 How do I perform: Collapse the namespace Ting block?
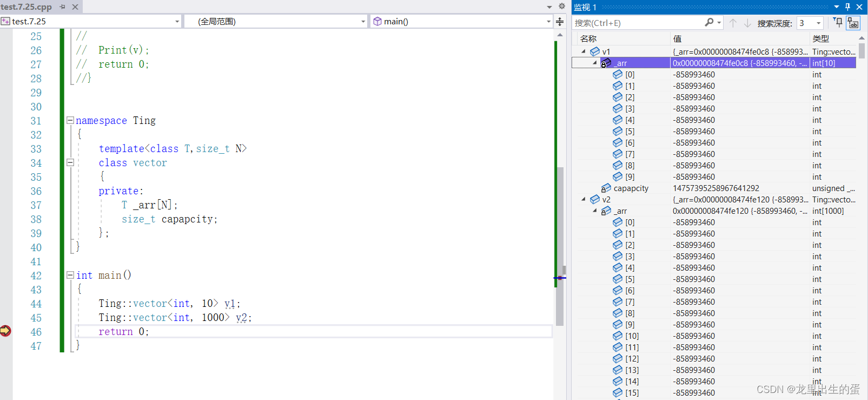tap(70, 120)
